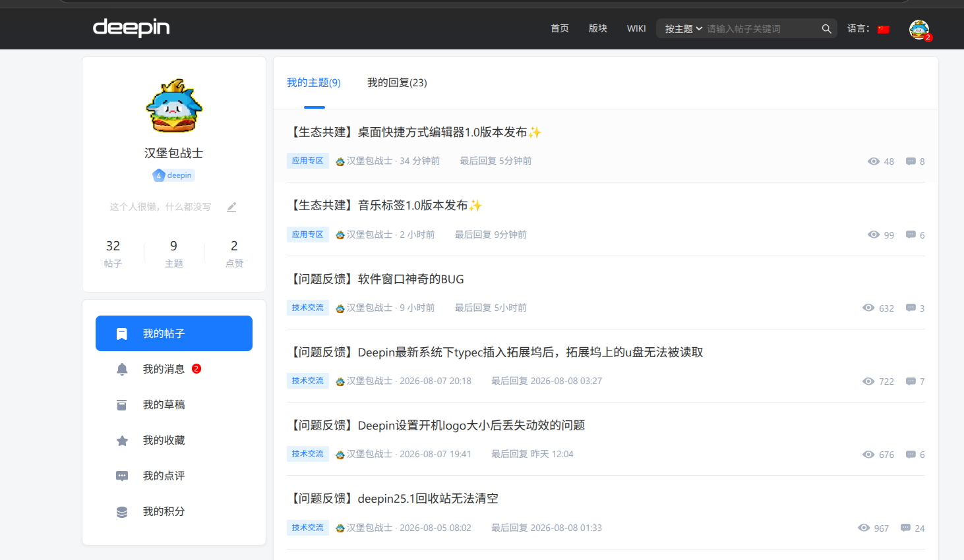Open the typec拓展坞 u盘无法被读取 post
The width and height of the screenshot is (964, 560).
click(495, 352)
